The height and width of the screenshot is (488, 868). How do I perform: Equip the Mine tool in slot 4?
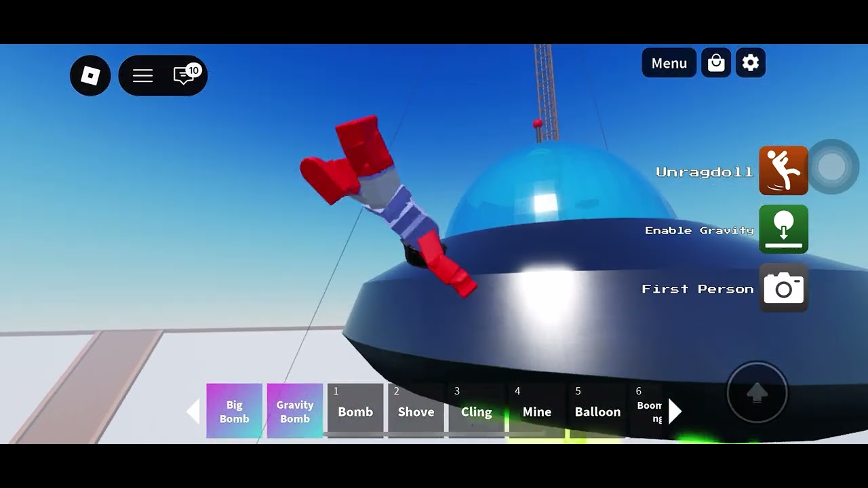[x=536, y=411]
